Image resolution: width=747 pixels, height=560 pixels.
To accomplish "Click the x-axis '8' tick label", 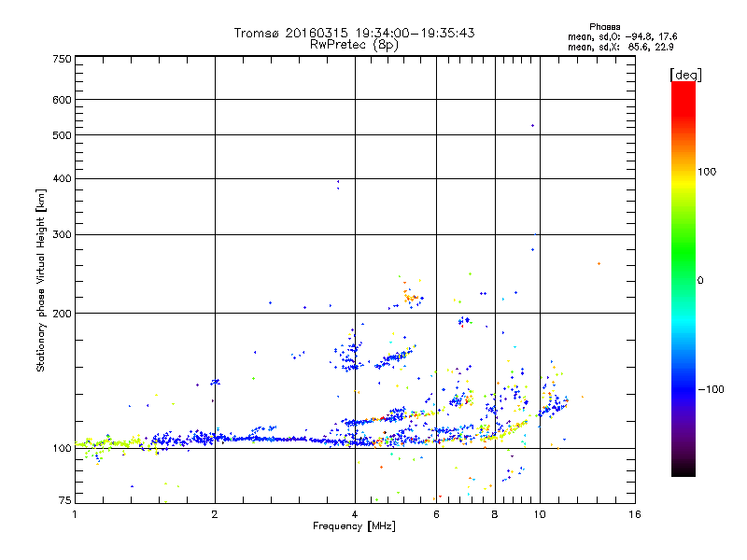I will (495, 514).
